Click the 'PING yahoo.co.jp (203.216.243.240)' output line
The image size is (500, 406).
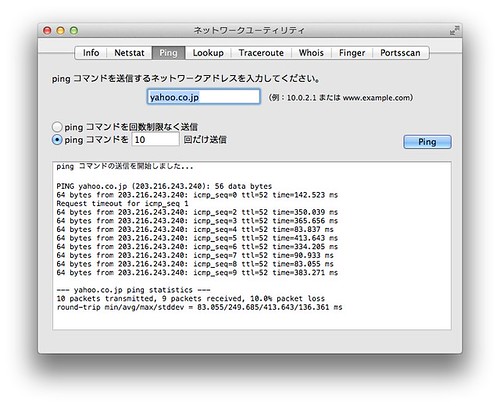click(x=164, y=186)
